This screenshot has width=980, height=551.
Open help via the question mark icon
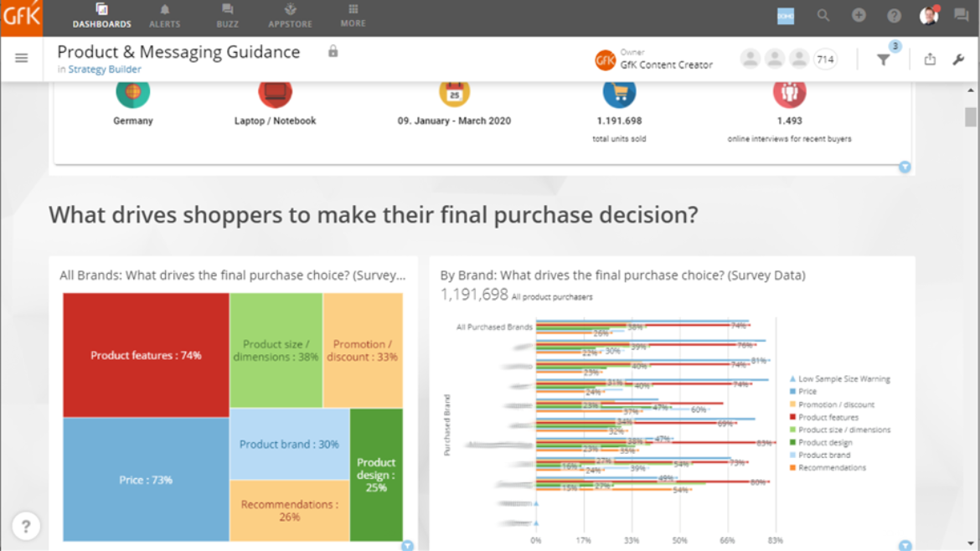894,15
